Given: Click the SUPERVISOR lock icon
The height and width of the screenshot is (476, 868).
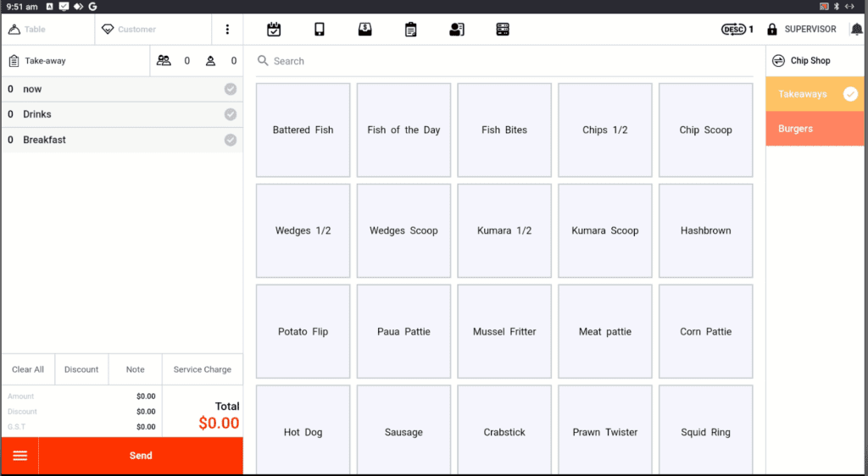Looking at the screenshot, I should click(x=772, y=30).
